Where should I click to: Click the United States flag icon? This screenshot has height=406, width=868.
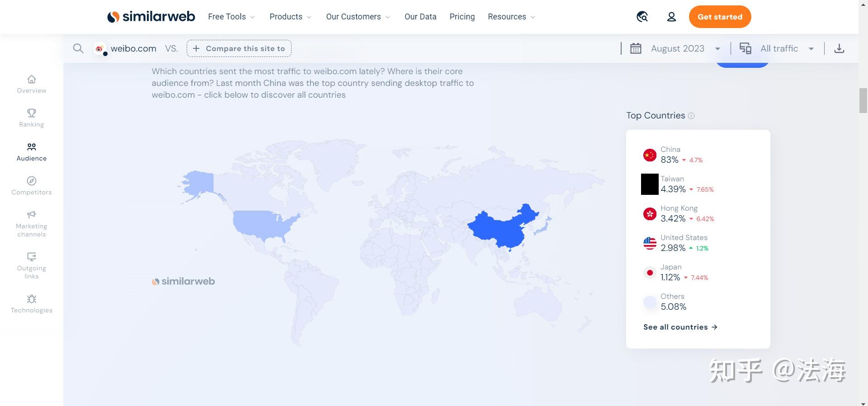tap(650, 243)
